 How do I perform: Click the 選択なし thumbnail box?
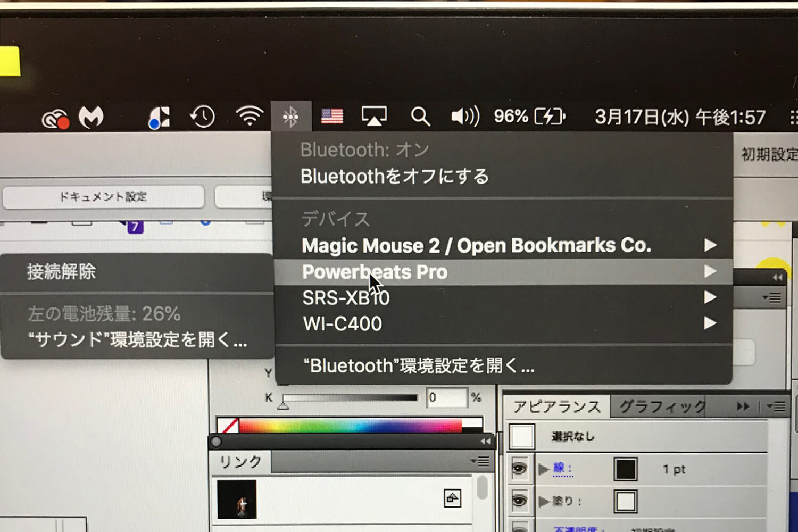[x=522, y=436]
